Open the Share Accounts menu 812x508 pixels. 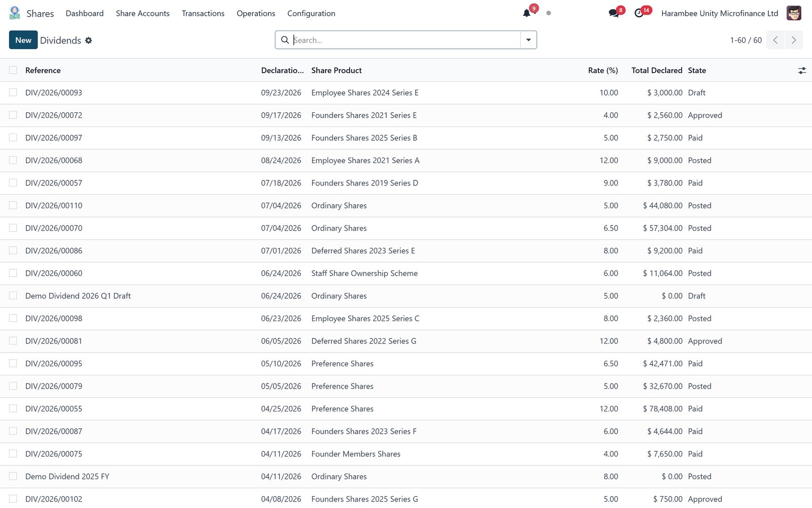[x=143, y=13]
